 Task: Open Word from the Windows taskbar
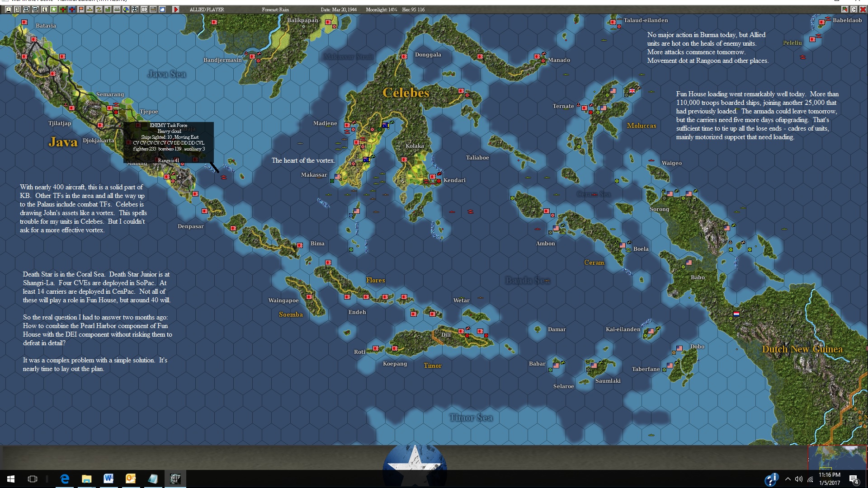(108, 479)
